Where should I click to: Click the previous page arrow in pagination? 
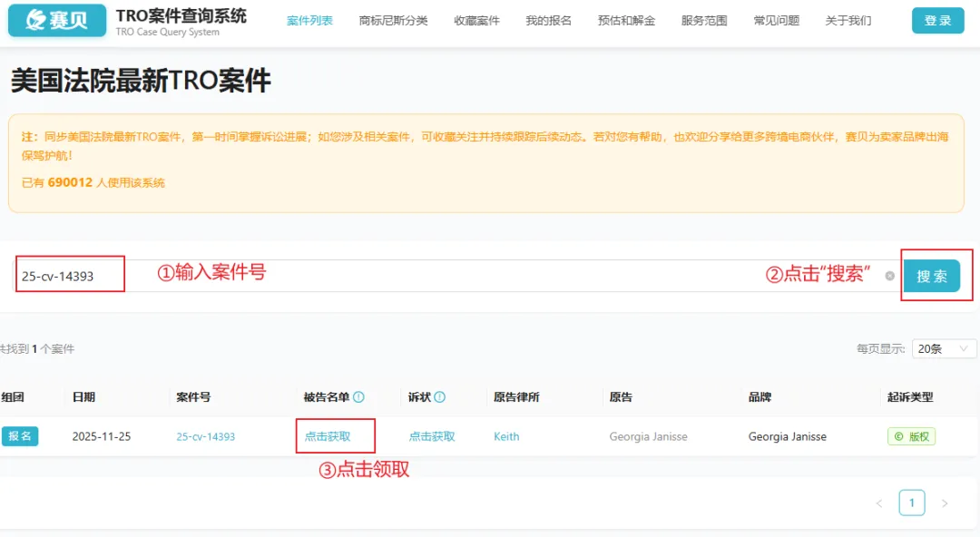point(878,502)
